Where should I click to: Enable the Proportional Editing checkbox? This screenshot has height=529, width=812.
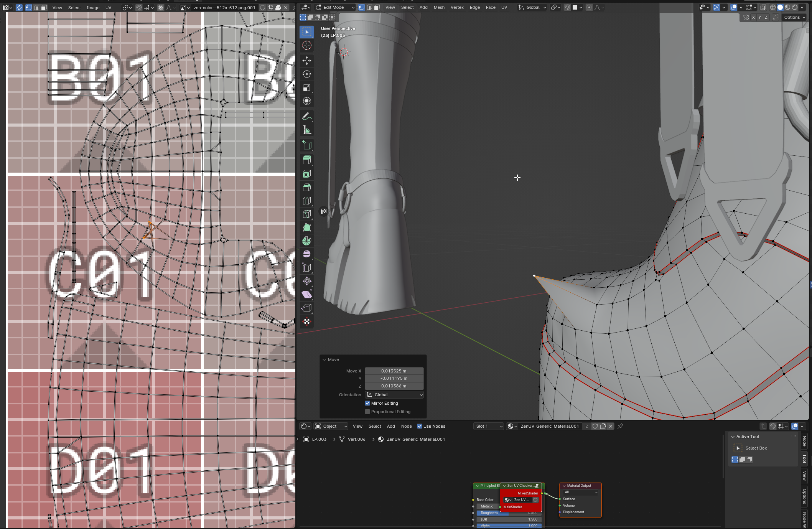(x=367, y=412)
